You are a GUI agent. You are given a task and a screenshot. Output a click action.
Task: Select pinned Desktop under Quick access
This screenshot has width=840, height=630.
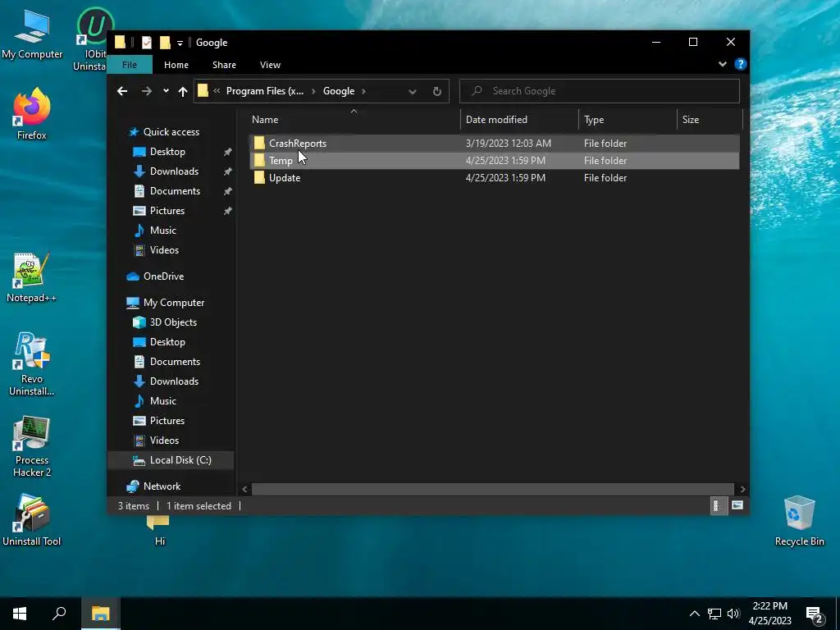167,152
